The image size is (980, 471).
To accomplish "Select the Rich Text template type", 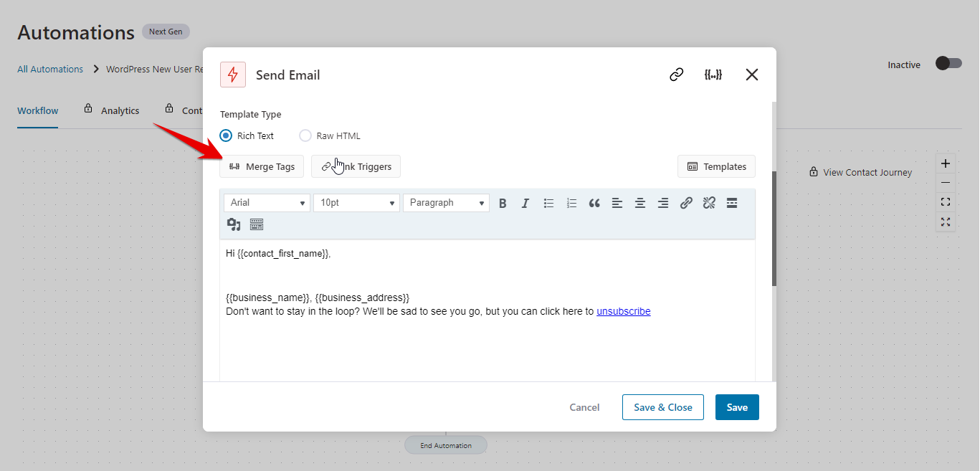I will pyautogui.click(x=226, y=135).
